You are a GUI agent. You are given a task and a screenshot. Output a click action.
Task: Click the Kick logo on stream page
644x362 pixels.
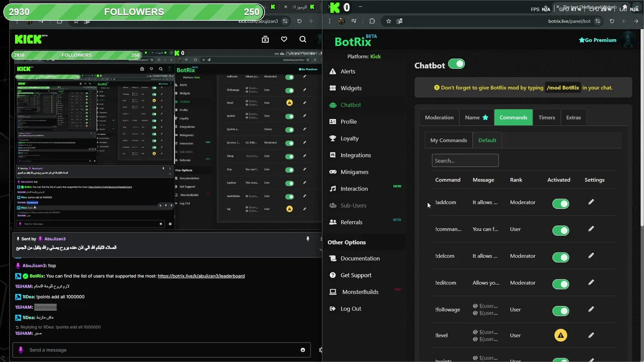[31, 39]
